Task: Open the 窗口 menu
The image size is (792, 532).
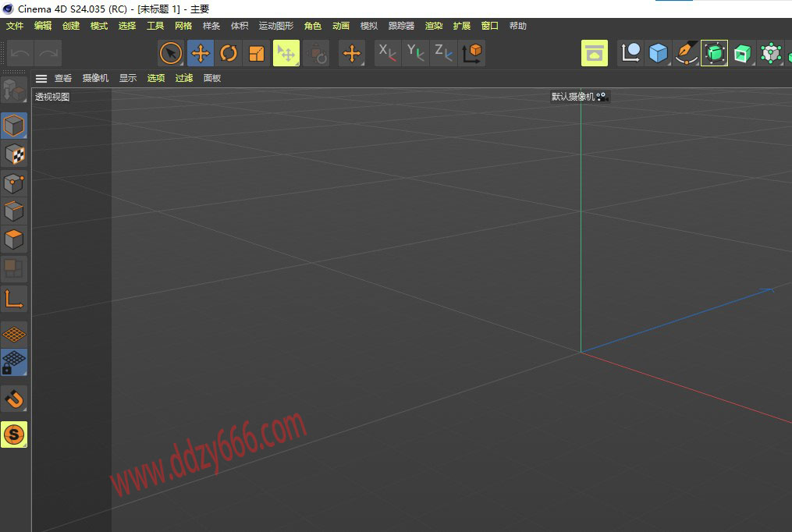Action: point(490,26)
